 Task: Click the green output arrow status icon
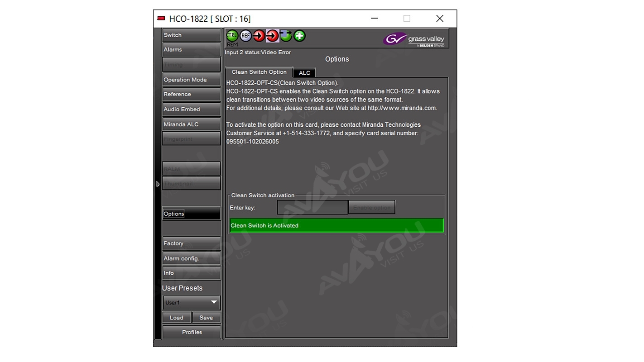tap(286, 35)
